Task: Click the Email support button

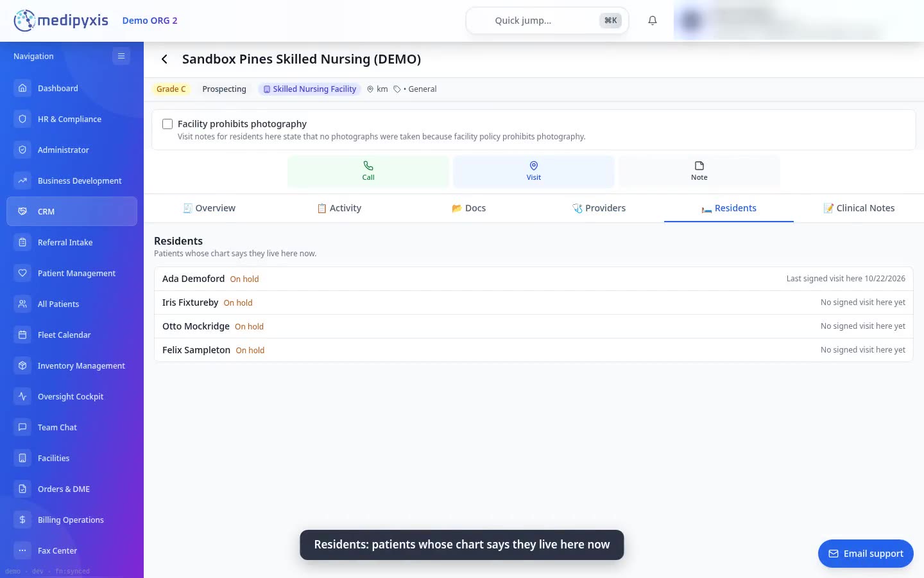Action: pos(866,554)
